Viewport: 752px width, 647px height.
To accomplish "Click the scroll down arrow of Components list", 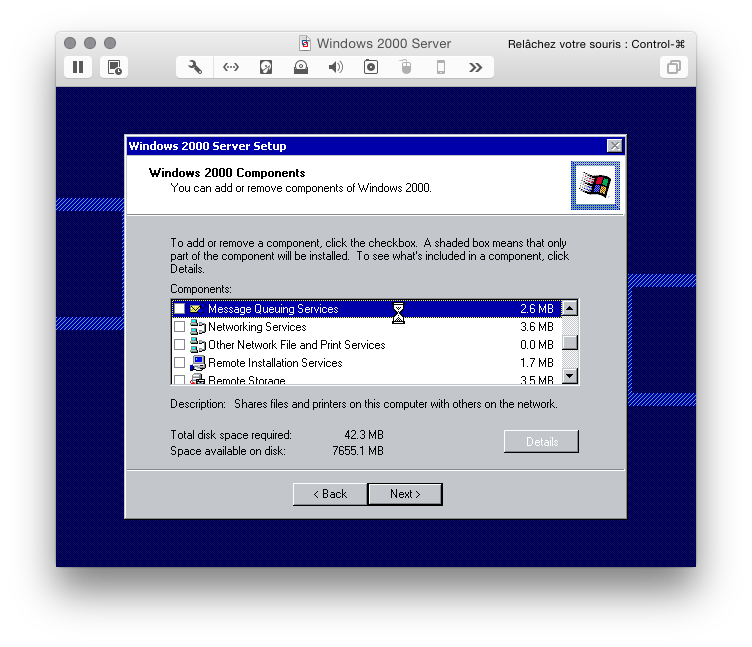I will pos(569,376).
